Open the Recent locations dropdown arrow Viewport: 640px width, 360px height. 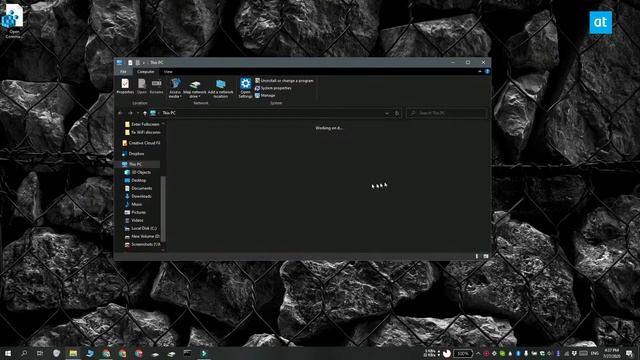[138, 113]
